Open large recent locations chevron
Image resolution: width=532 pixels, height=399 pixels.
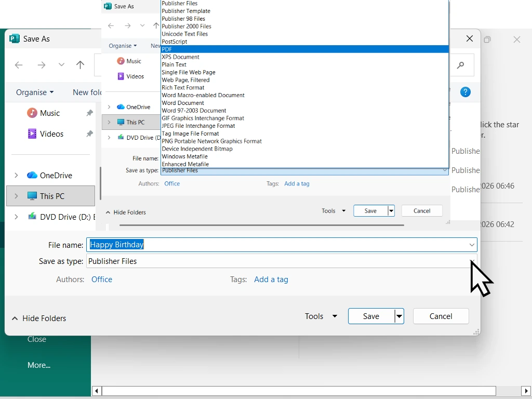click(x=61, y=64)
